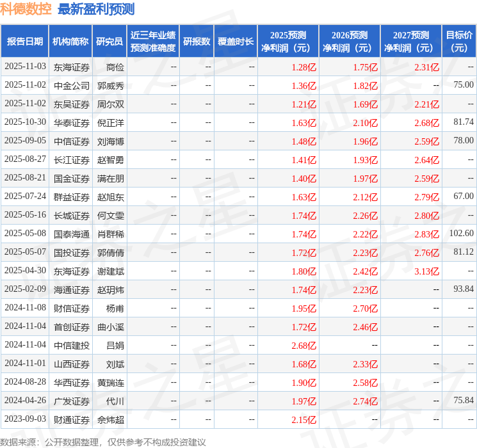Click the 近三年业绩预测准确度 header
The width and height of the screenshot is (477, 448).
[153, 42]
